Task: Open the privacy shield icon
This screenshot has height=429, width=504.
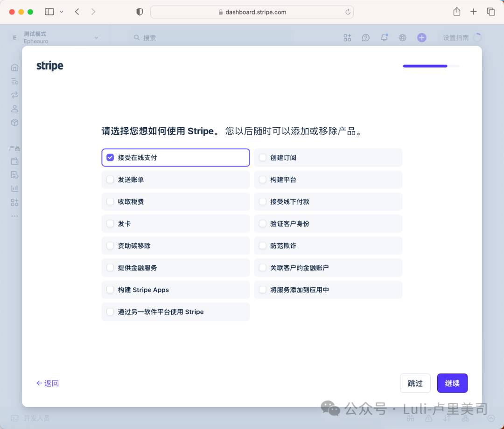Action: [x=140, y=12]
